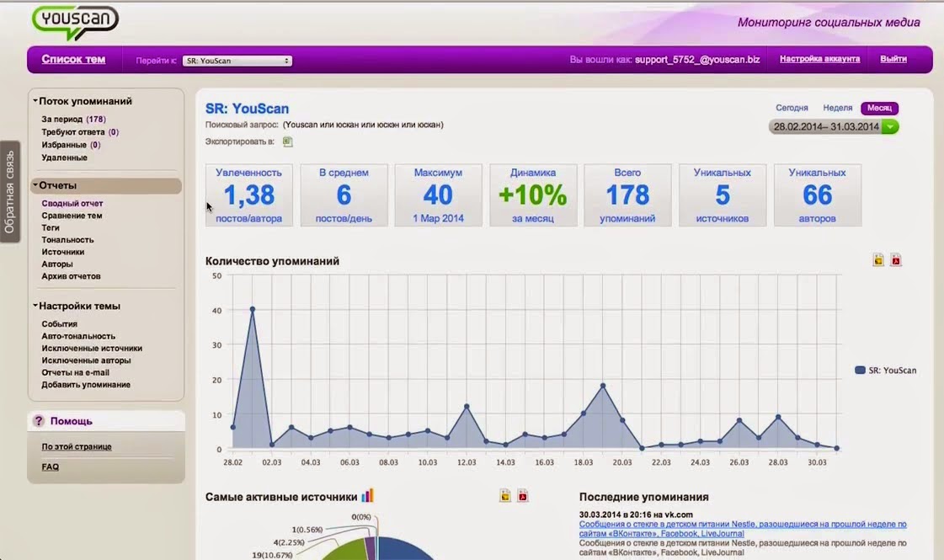This screenshot has width=944, height=560.
Task: Open the По этой странице help link
Action: (x=77, y=447)
